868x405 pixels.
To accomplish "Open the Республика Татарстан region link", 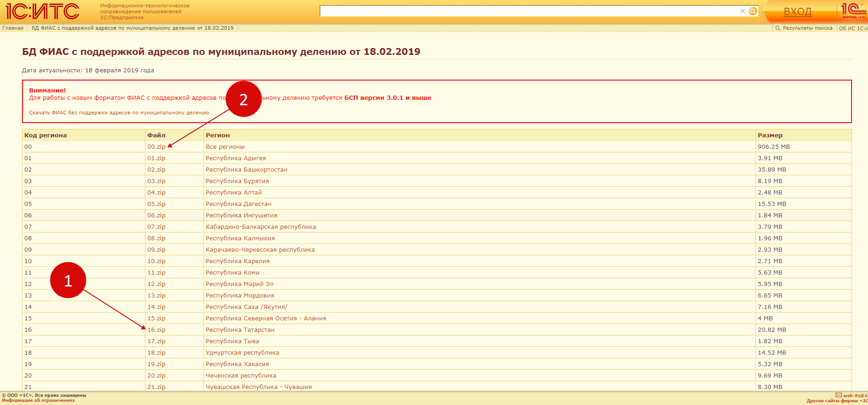I will (x=240, y=330).
